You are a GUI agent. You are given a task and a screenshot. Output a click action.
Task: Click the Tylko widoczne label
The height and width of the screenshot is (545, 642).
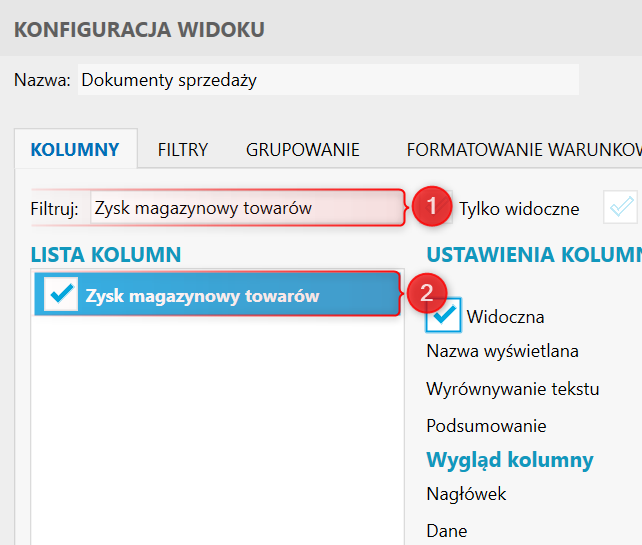click(519, 209)
